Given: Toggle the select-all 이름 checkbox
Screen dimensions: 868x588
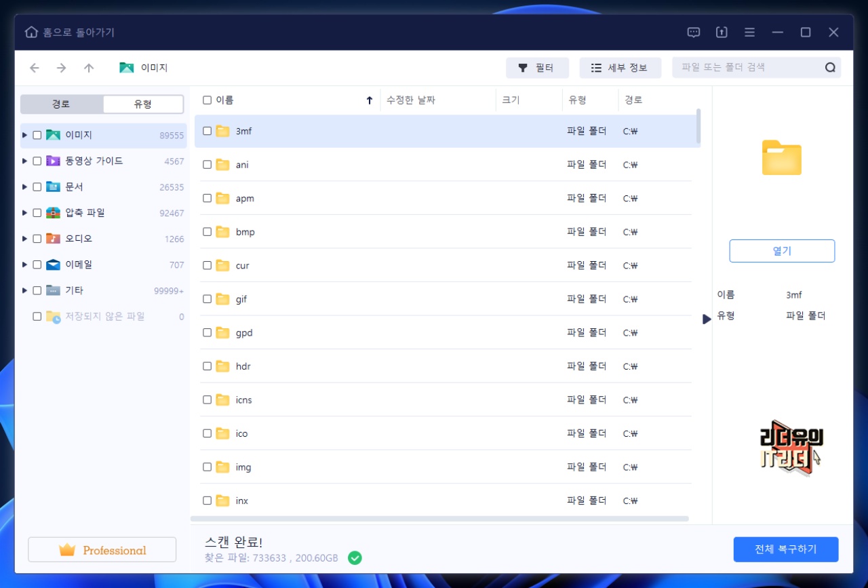Looking at the screenshot, I should [x=207, y=100].
